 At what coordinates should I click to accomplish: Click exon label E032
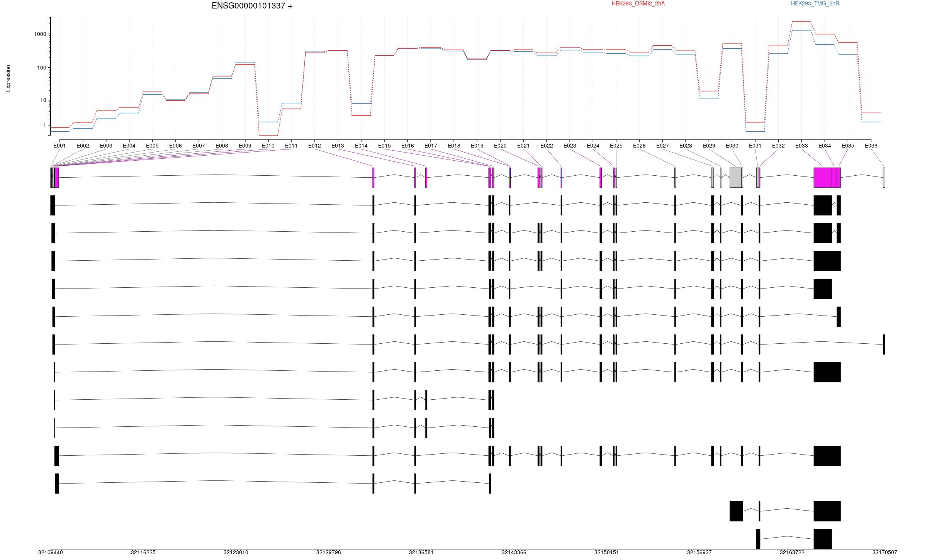click(x=778, y=146)
